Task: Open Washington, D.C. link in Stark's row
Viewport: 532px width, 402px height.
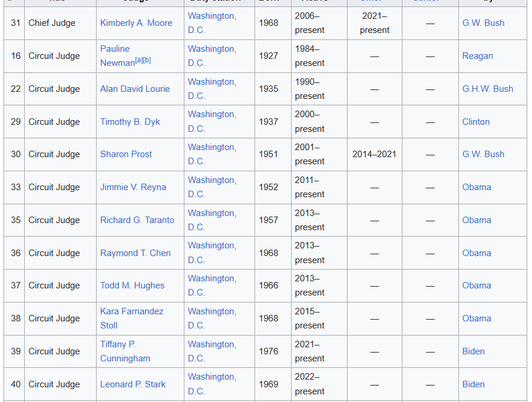Action: pyautogui.click(x=212, y=384)
